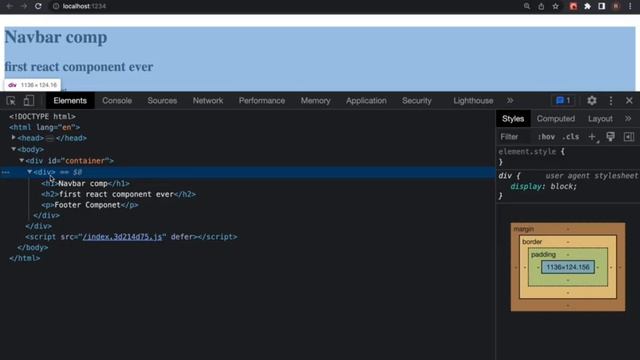Open the Memory tab

click(x=315, y=100)
